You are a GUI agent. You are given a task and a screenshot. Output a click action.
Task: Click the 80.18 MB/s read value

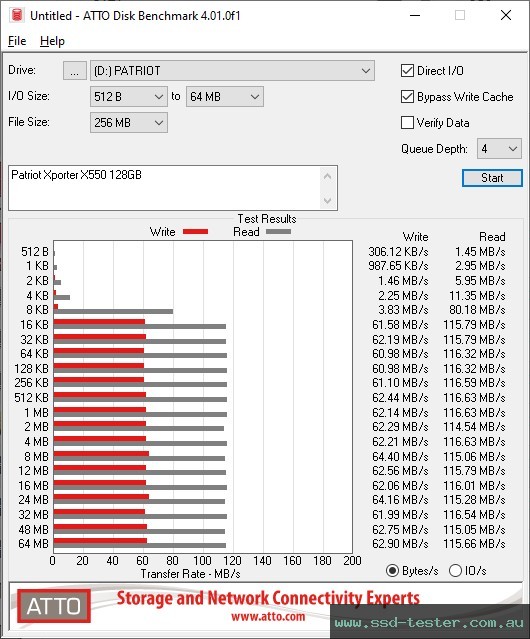coord(477,310)
